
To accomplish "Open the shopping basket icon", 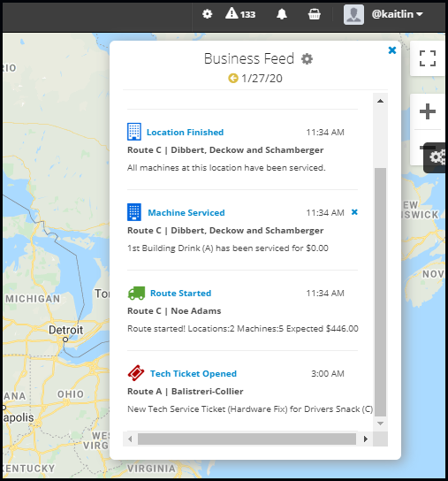I will coord(314,14).
